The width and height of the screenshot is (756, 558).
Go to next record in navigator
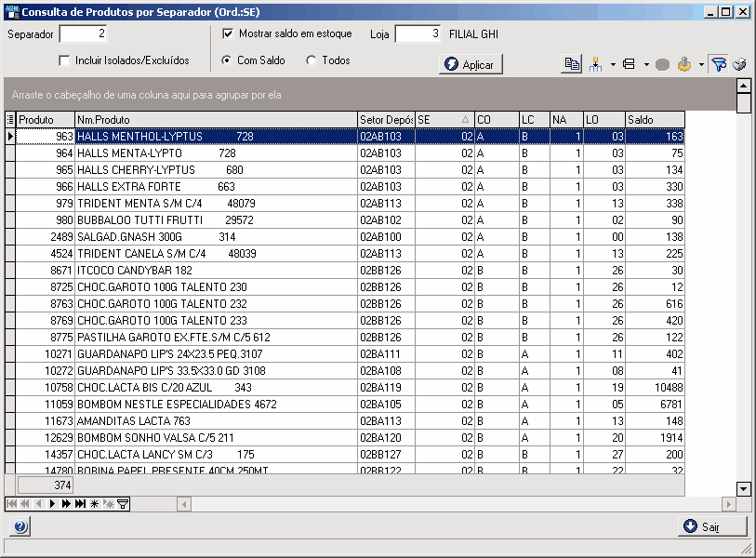(52, 504)
